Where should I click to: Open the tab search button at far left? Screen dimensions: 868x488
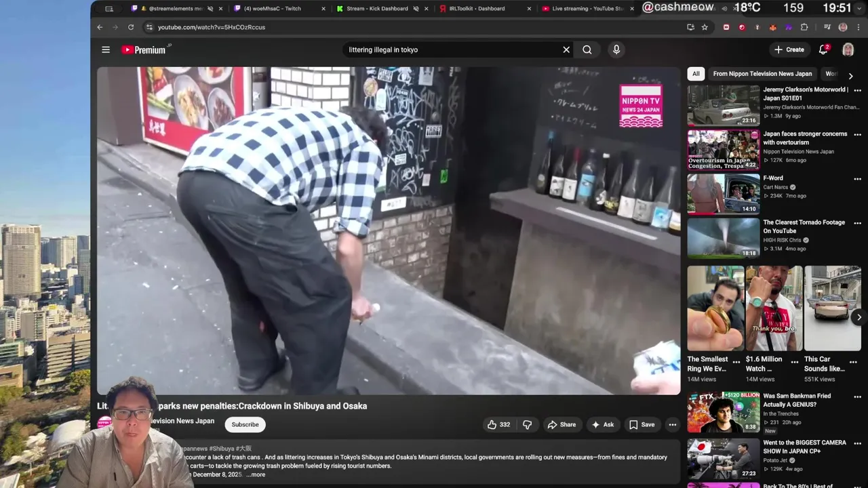pyautogui.click(x=109, y=9)
